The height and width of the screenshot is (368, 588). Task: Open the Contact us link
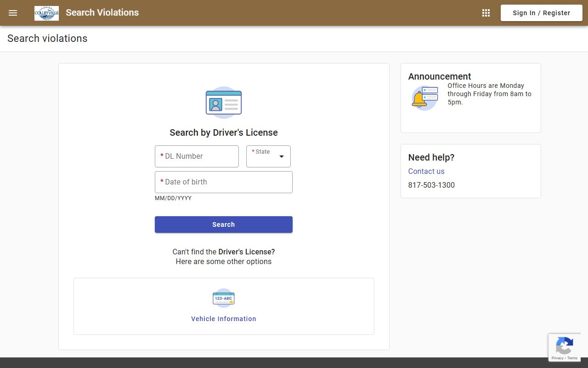click(x=426, y=171)
